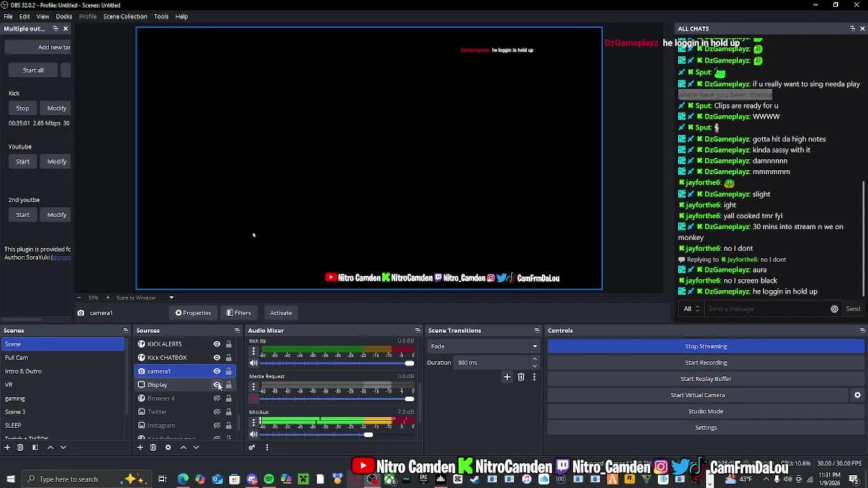The image size is (868, 488).
Task: Open Studio Mode
Action: coord(706,411)
